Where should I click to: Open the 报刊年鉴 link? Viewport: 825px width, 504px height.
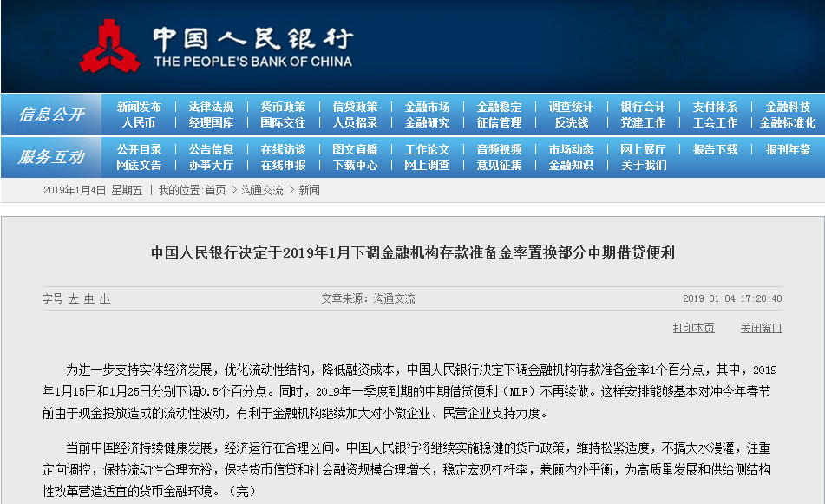click(x=788, y=149)
